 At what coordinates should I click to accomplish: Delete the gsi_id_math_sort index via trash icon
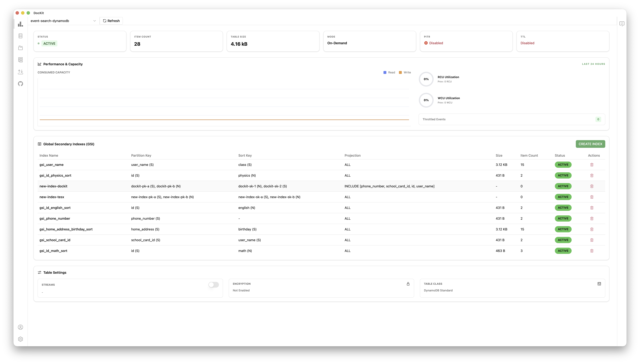pyautogui.click(x=592, y=251)
